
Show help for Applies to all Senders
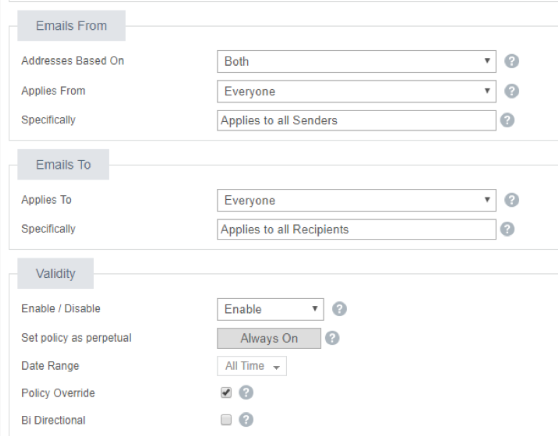pyautogui.click(x=507, y=120)
